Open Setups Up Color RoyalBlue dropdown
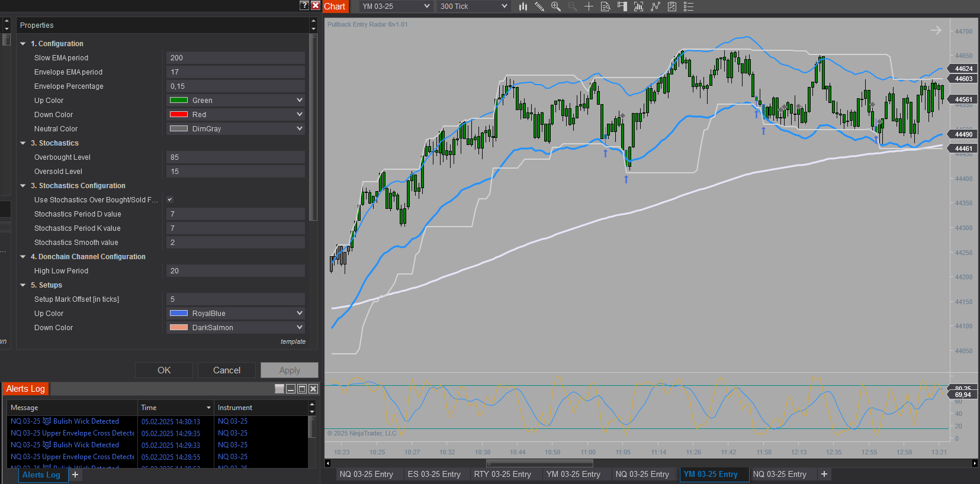 (236, 313)
